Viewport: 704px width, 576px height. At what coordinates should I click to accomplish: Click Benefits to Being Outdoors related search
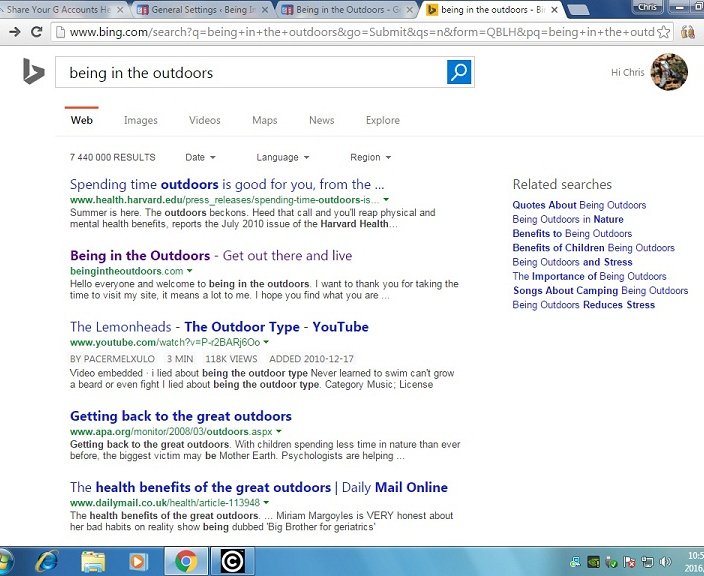point(572,233)
